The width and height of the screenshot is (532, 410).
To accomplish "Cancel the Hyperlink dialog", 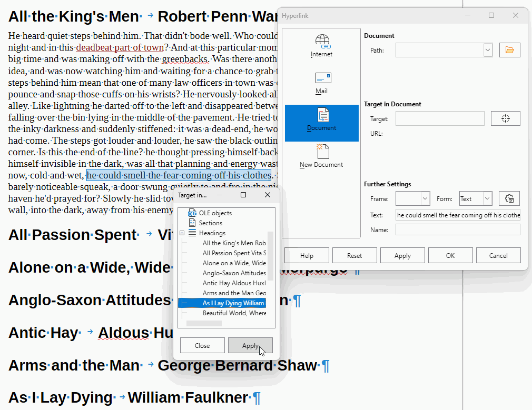I will [x=498, y=255].
